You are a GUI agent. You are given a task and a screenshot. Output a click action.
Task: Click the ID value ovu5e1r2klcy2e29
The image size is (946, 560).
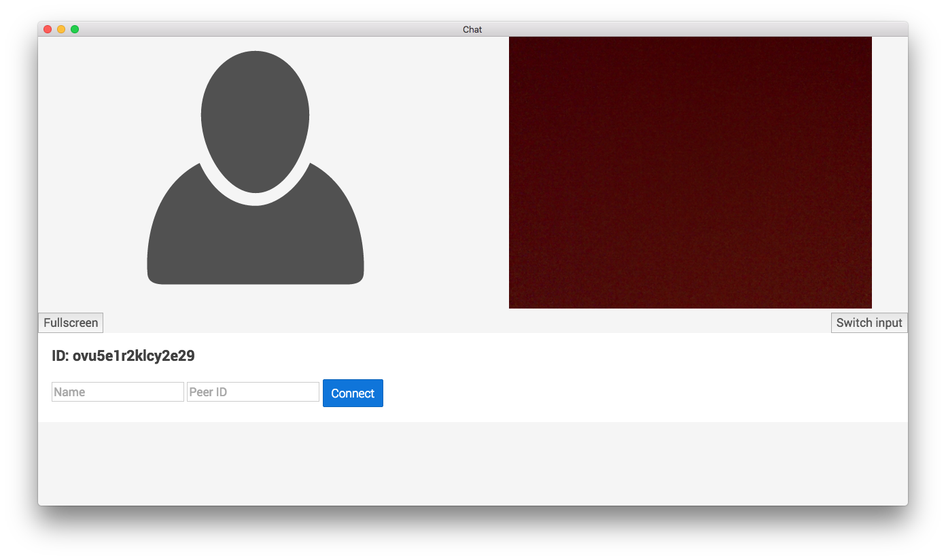tap(134, 356)
